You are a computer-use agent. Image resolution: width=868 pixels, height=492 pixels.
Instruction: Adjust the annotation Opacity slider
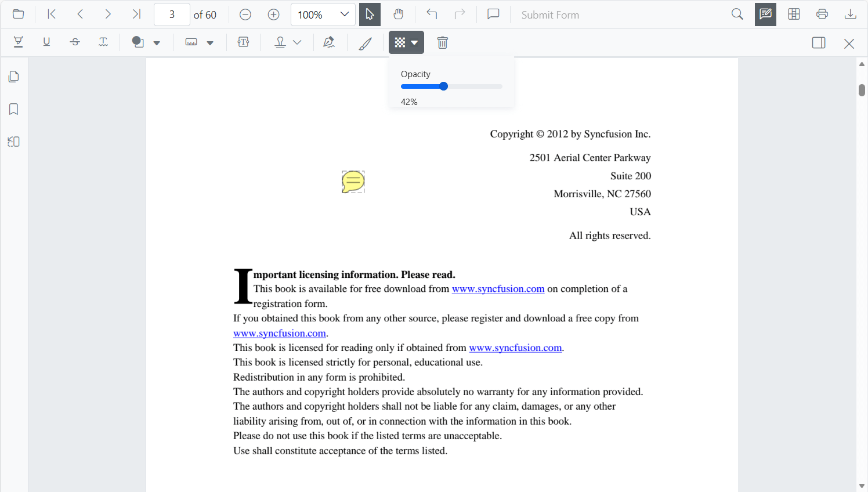click(444, 86)
